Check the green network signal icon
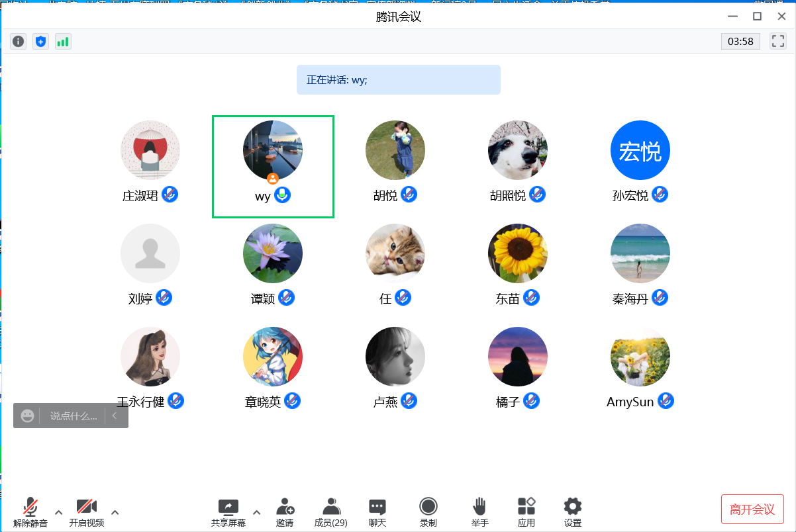Screen dimensions: 796x532 63,42
